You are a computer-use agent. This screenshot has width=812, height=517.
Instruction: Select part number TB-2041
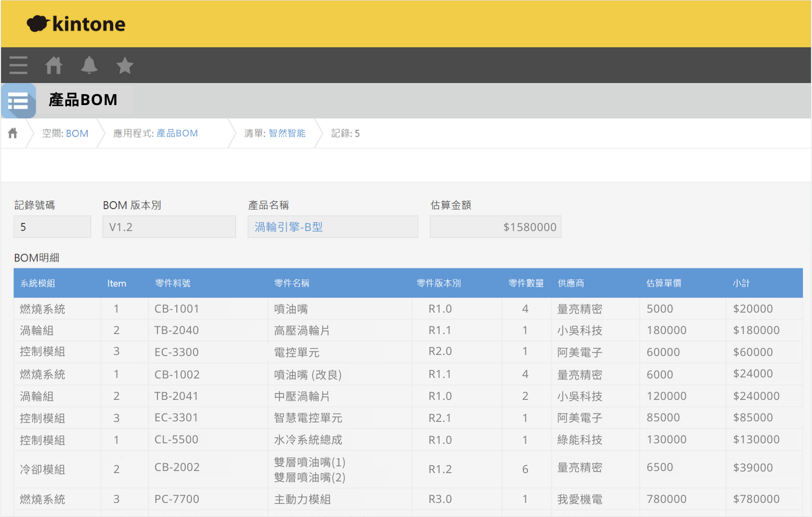point(176,396)
